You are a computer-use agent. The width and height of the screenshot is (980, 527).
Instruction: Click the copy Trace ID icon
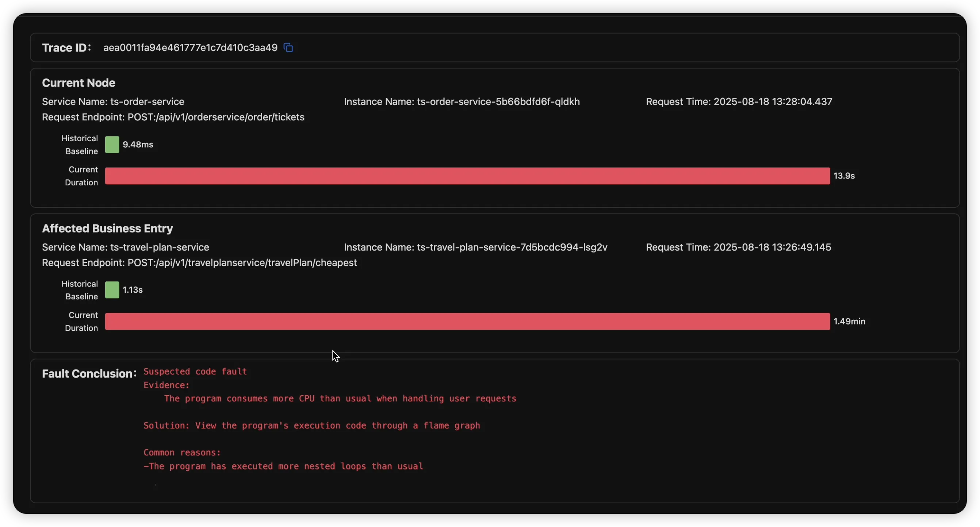point(288,47)
